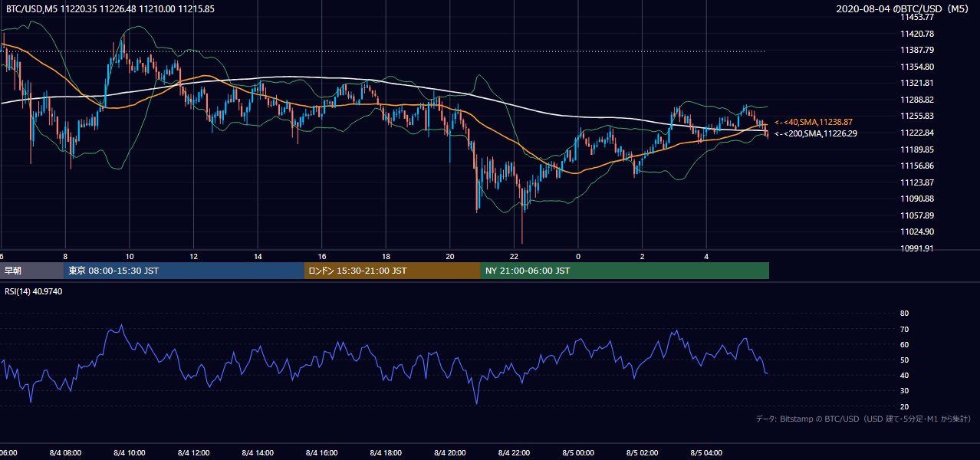Click RSI scale value 50

tap(905, 360)
